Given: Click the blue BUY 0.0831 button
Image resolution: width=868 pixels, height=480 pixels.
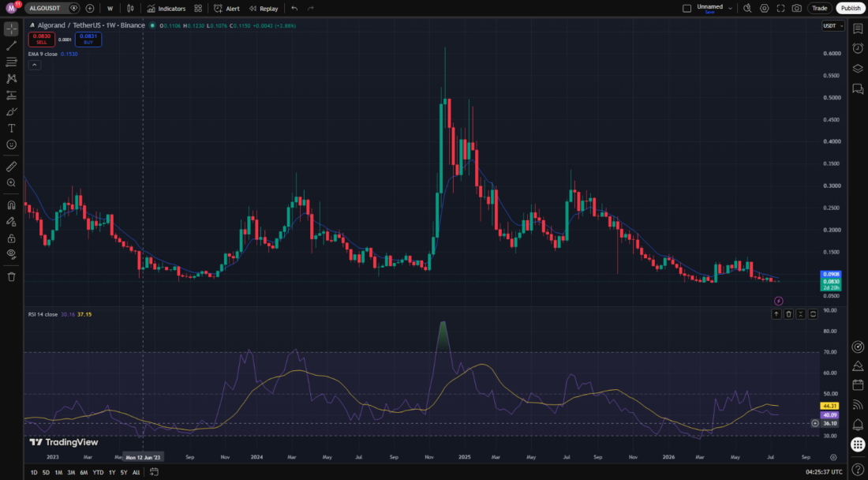Looking at the screenshot, I should pos(88,39).
